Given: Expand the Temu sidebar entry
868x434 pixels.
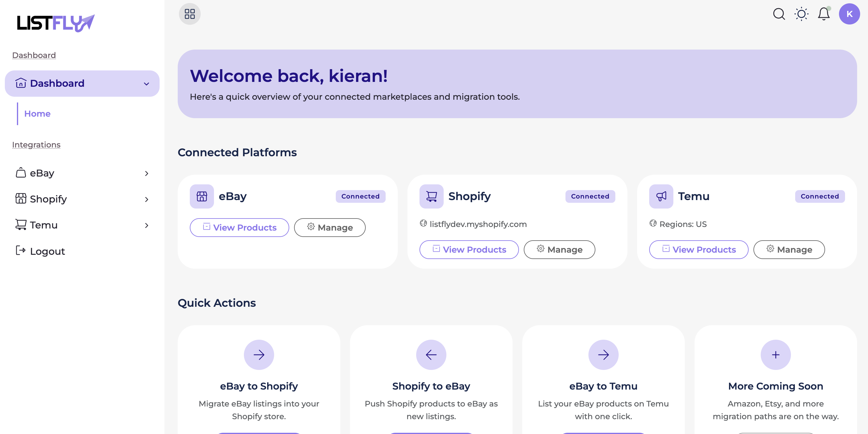Looking at the screenshot, I should pos(147,225).
